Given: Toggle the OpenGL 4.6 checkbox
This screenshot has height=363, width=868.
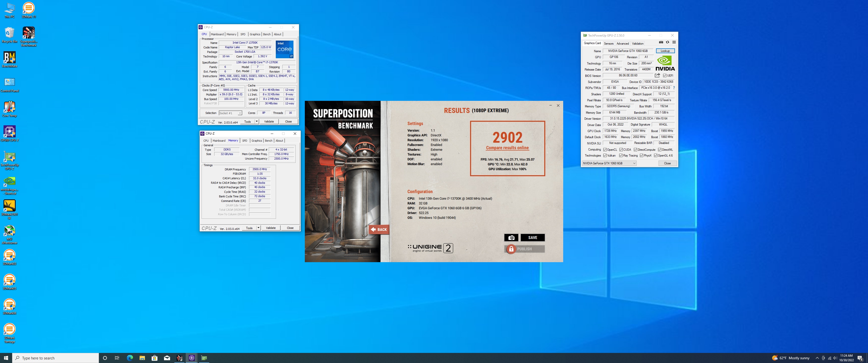Looking at the screenshot, I should tap(656, 156).
